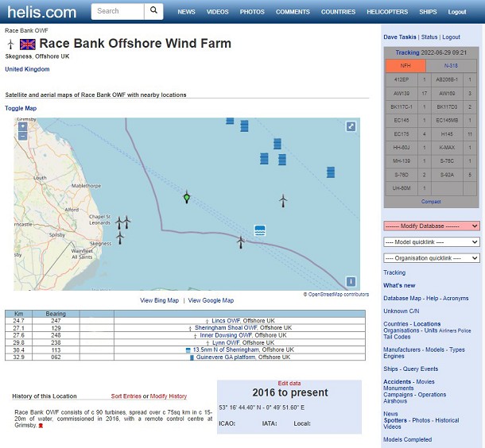Open the Organisation quicklink dropdown
Viewport: 485px width, 448px height.
[432, 258]
